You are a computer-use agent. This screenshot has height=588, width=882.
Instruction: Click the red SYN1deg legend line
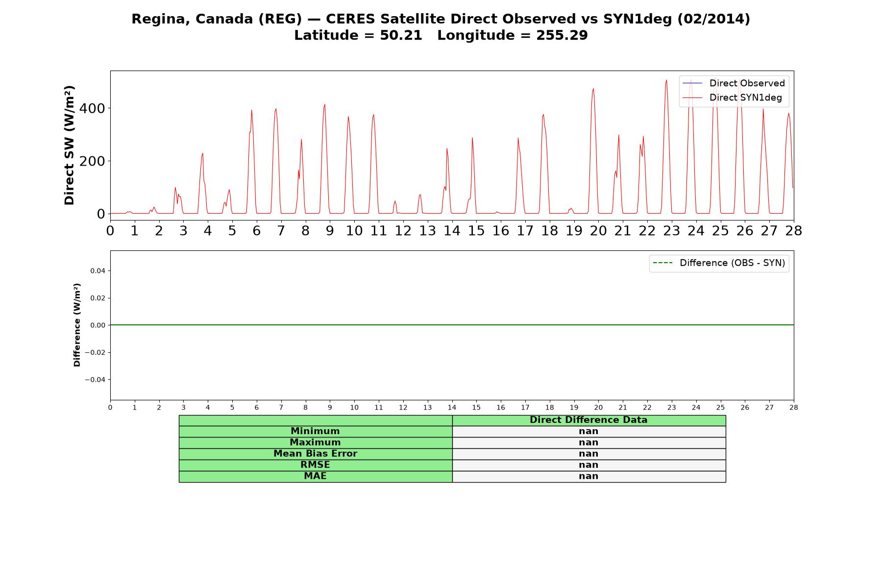pyautogui.click(x=692, y=98)
